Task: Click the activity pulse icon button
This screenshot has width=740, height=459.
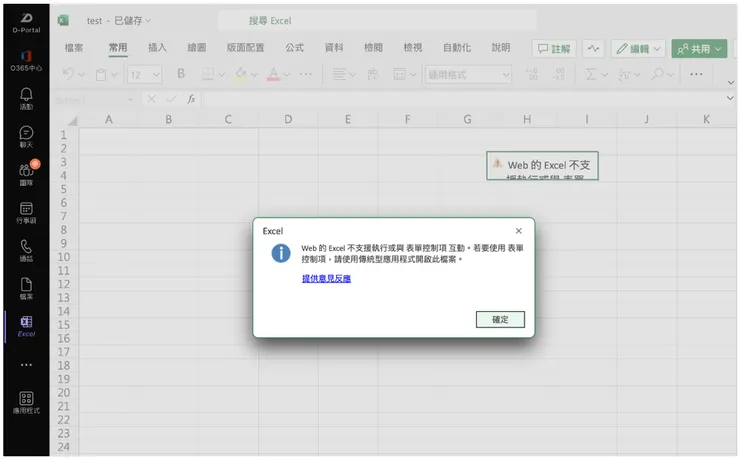Action: (x=593, y=48)
